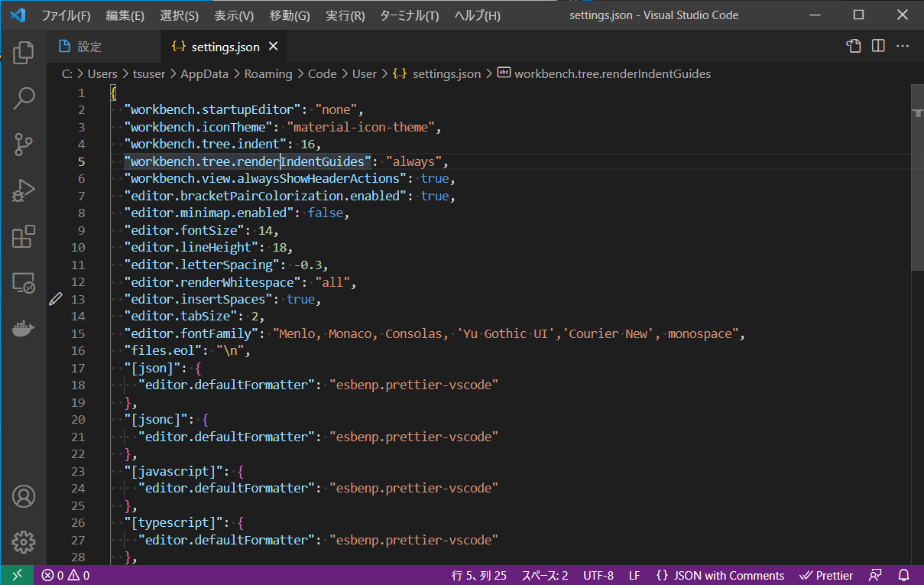924x585 pixels.
Task: Click the "editor.renderWhitespace" key
Action: coord(212,281)
